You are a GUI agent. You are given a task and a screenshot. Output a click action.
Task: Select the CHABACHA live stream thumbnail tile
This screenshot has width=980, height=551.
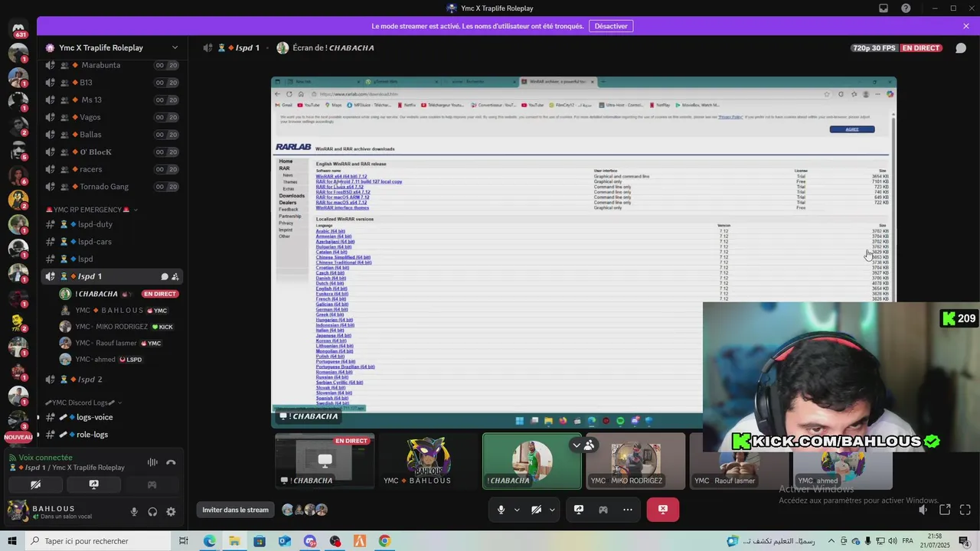325,461
